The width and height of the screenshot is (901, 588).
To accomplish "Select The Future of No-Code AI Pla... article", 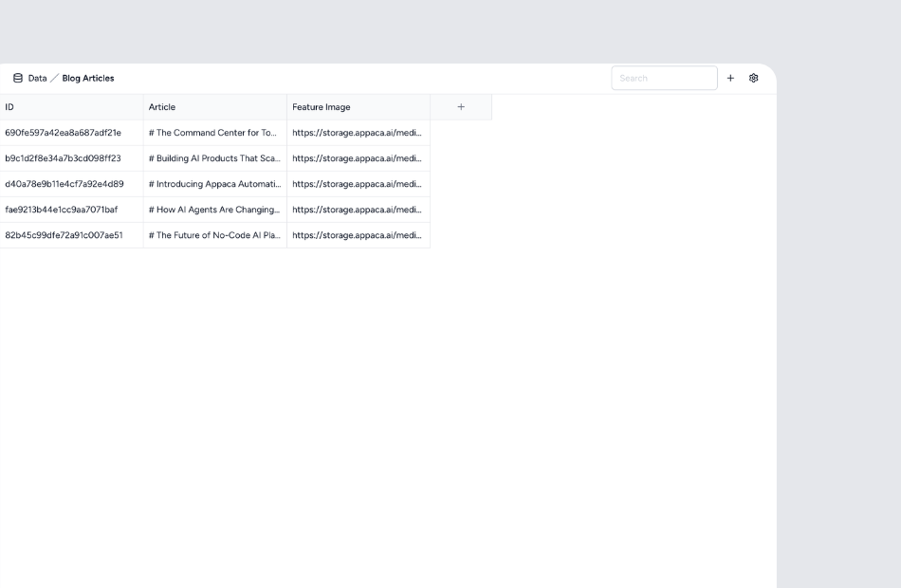I will click(x=213, y=235).
